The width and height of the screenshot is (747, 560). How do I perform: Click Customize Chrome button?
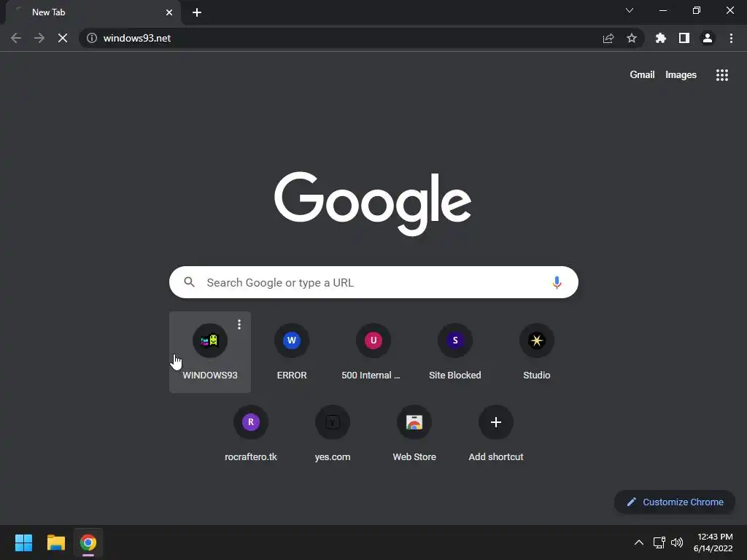675,502
